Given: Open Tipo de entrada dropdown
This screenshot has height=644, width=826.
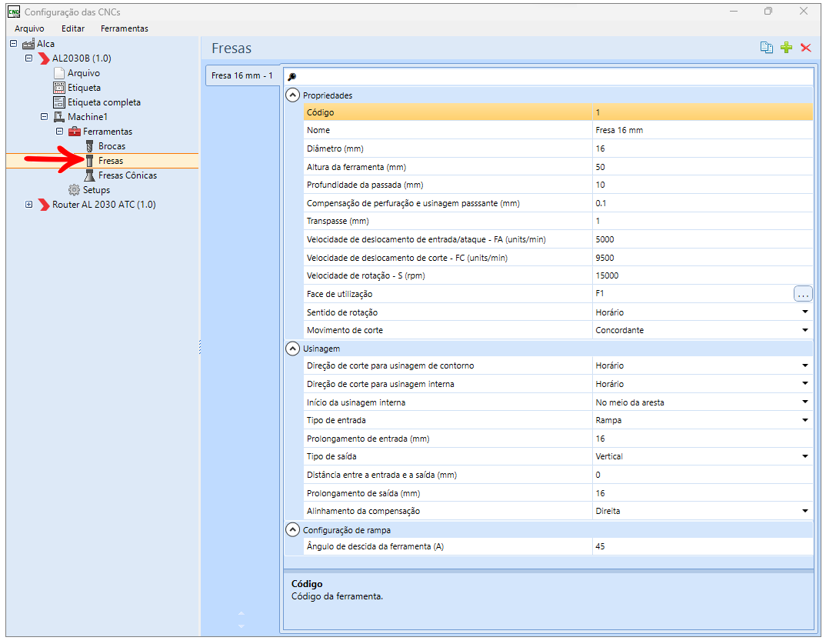Looking at the screenshot, I should click(805, 421).
